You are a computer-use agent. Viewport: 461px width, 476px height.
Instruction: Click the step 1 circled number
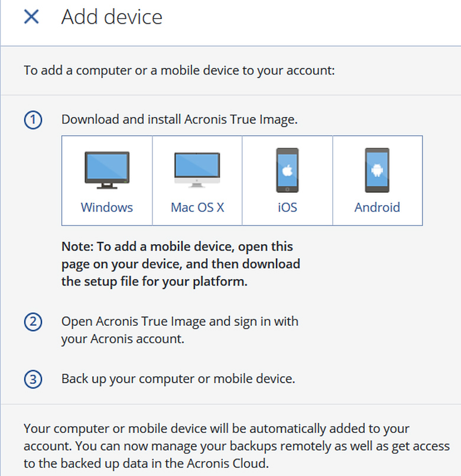click(33, 120)
